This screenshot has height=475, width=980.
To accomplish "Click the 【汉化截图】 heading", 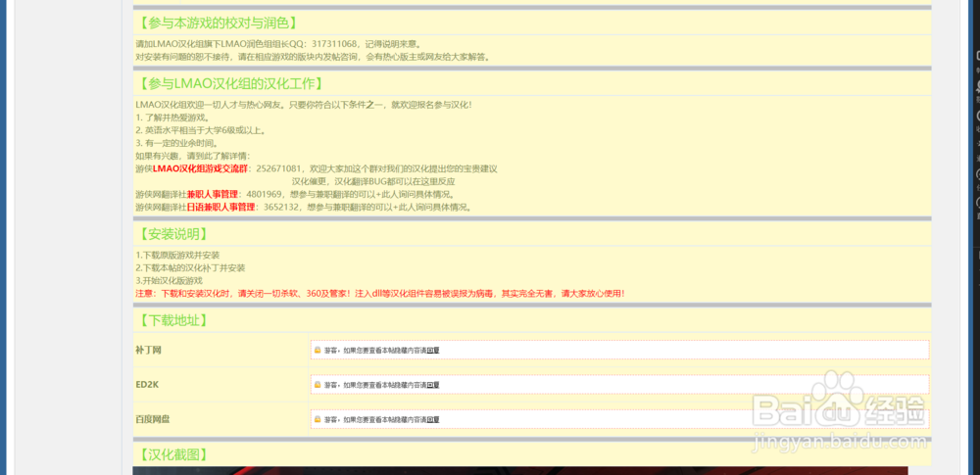I will click(171, 454).
